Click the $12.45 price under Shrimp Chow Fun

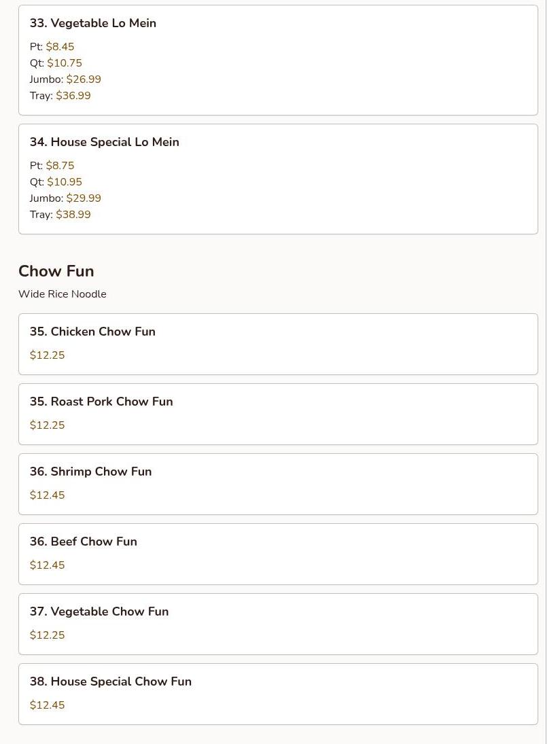(x=47, y=495)
